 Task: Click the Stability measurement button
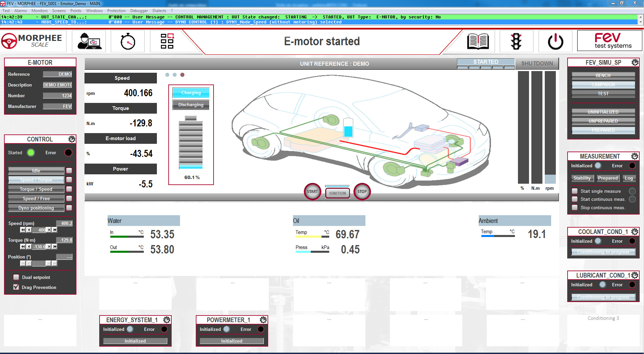click(x=582, y=178)
